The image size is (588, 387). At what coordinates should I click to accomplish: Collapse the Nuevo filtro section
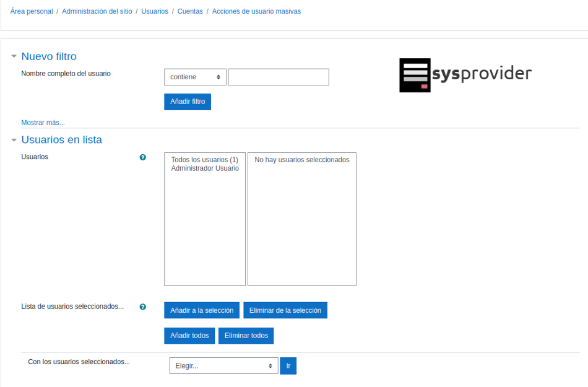[14, 56]
